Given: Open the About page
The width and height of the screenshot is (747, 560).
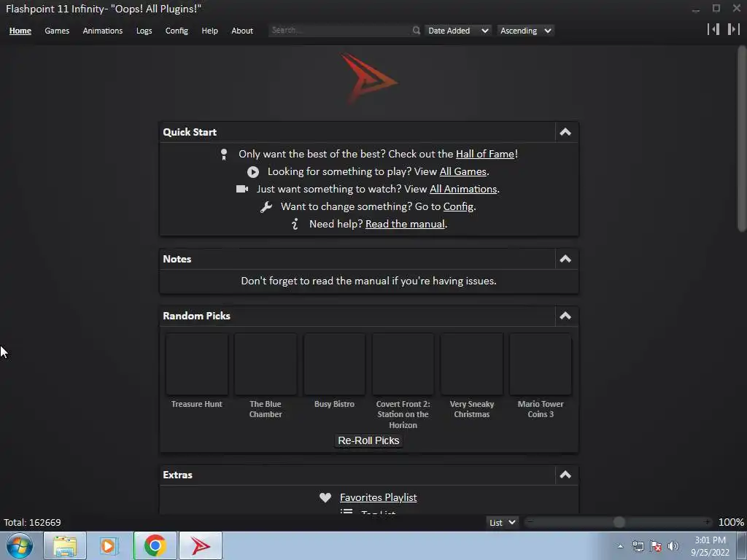Looking at the screenshot, I should click(242, 31).
